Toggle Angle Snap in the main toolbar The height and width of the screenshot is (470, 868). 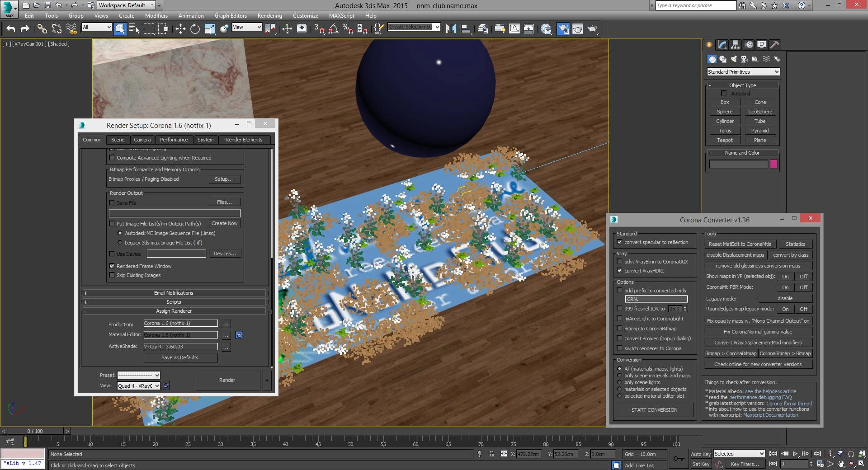coord(334,29)
